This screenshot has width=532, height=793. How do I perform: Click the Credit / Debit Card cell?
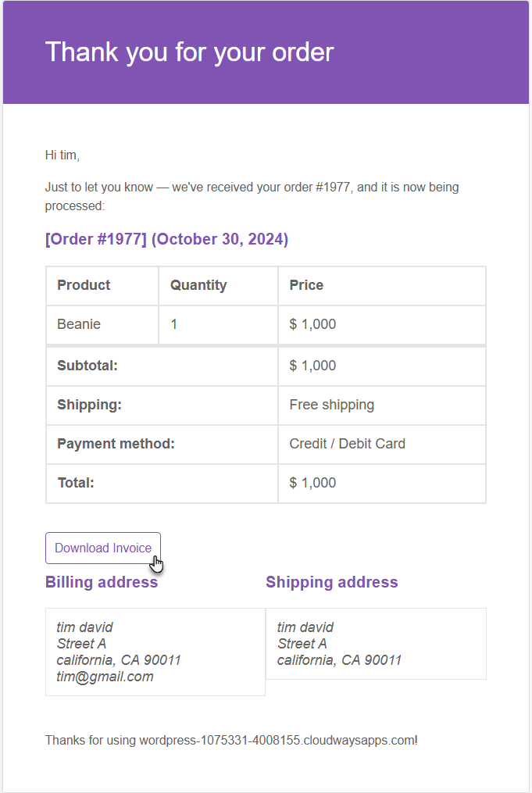click(382, 444)
